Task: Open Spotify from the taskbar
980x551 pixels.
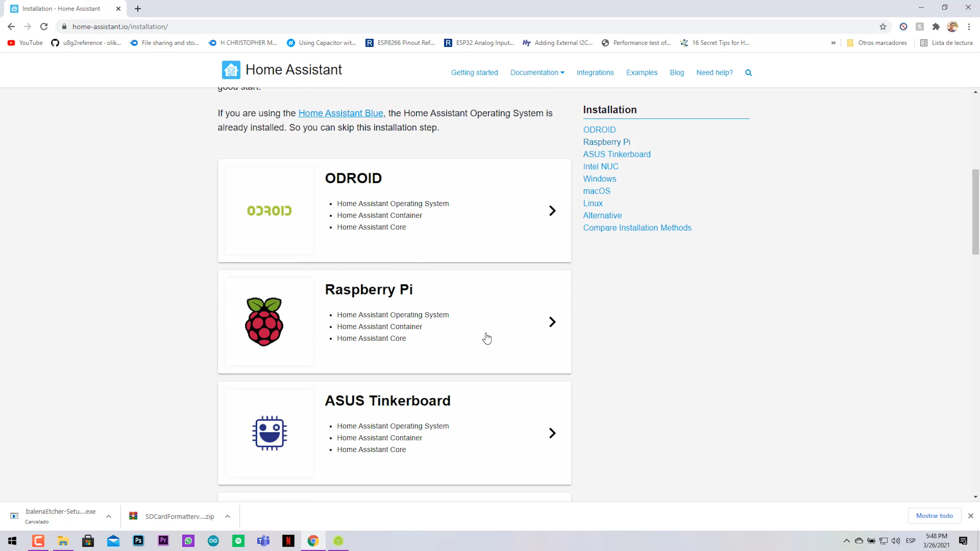Action: pos(238,541)
